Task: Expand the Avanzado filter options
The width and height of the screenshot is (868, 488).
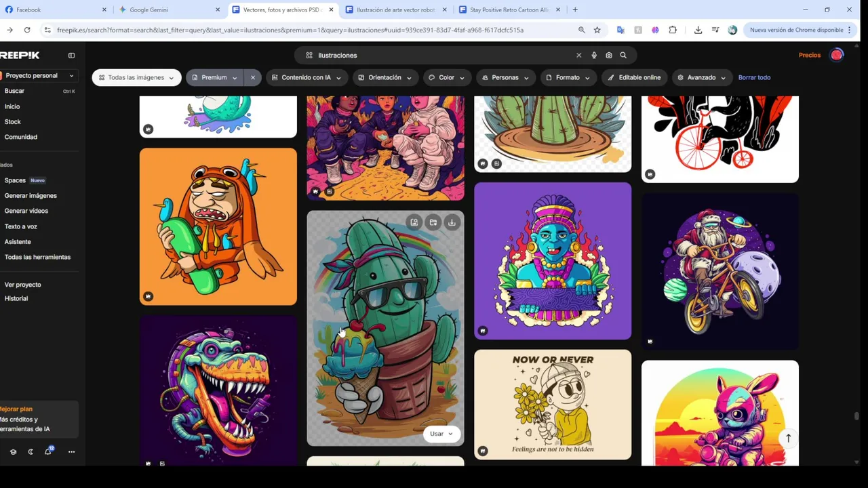Action: click(701, 77)
